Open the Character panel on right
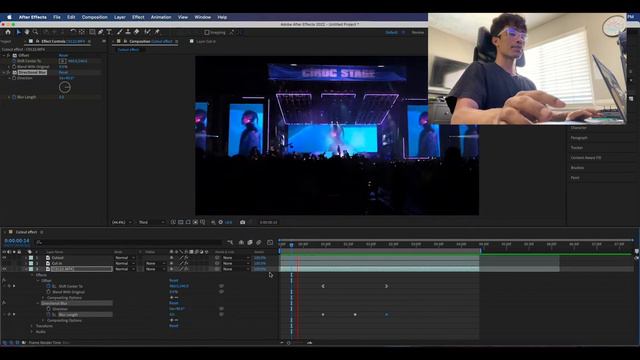This screenshot has width=640, height=360. [x=579, y=128]
